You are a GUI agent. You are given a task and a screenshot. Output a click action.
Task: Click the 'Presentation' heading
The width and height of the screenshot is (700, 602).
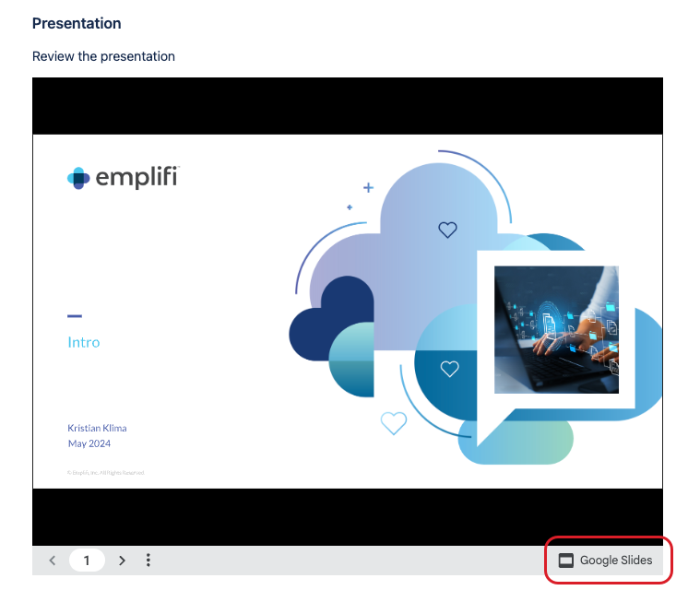pyautogui.click(x=77, y=23)
